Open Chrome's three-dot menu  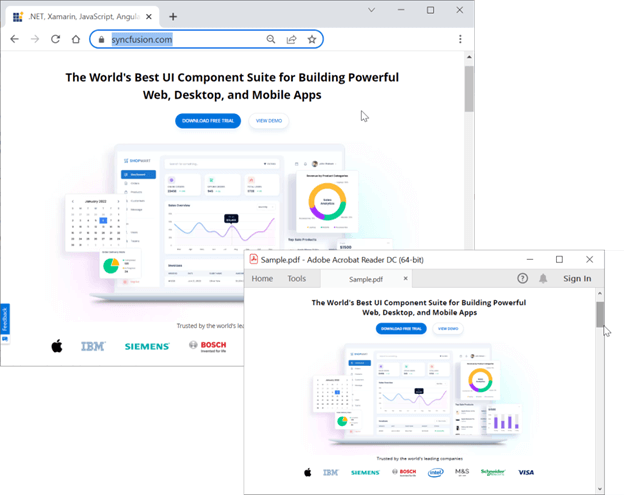pos(460,39)
